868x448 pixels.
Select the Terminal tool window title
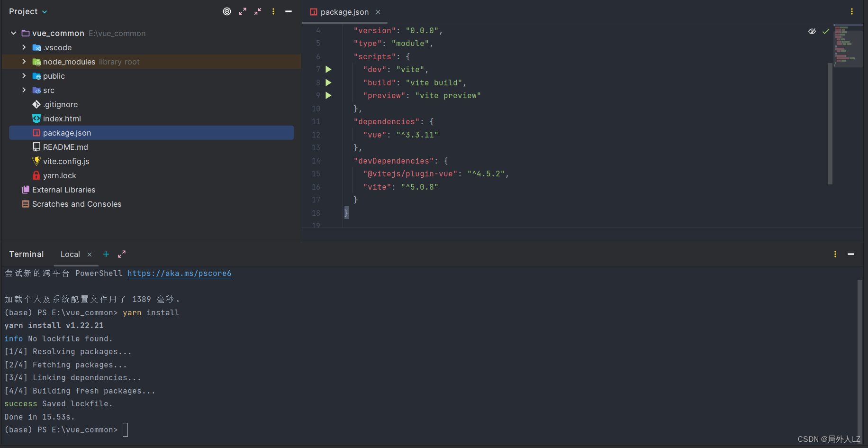point(27,254)
